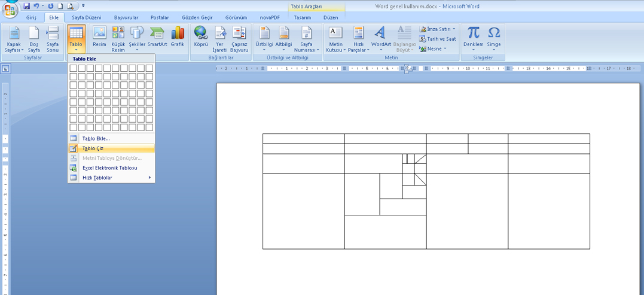
Task: Click Metni Tabloya Dönüştür... menu entry
Action: tap(111, 158)
